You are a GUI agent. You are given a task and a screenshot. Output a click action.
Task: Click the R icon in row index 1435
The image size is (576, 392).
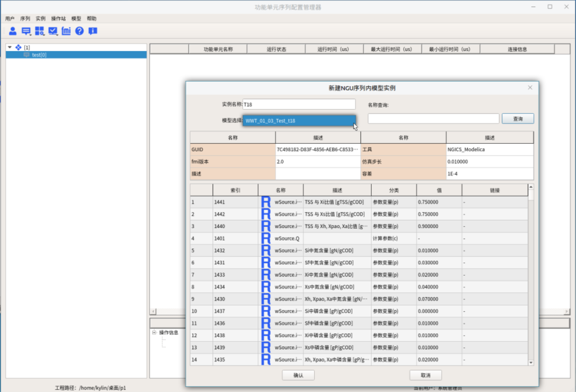266,360
